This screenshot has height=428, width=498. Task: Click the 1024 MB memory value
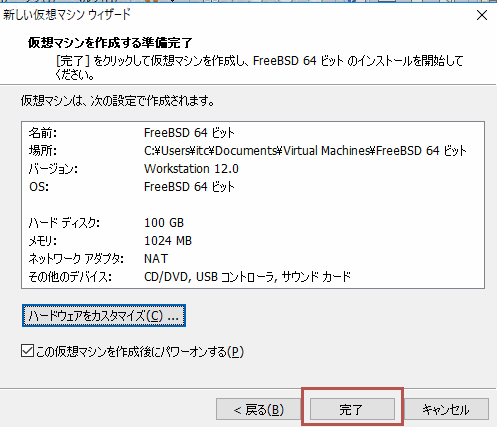pyautogui.click(x=168, y=241)
